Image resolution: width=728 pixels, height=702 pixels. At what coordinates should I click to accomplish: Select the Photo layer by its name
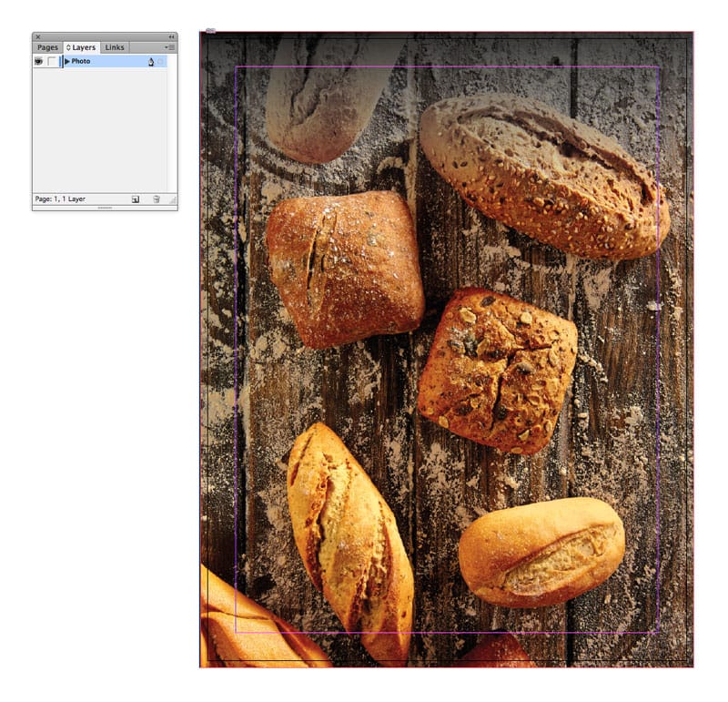tap(82, 61)
